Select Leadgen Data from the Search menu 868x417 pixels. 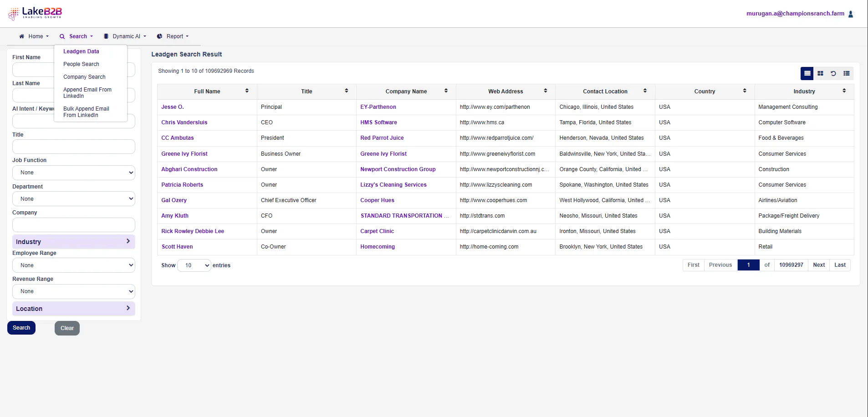click(81, 51)
